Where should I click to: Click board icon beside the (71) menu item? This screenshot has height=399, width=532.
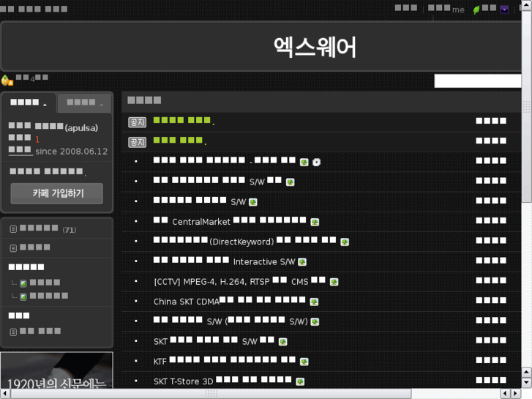[13, 229]
